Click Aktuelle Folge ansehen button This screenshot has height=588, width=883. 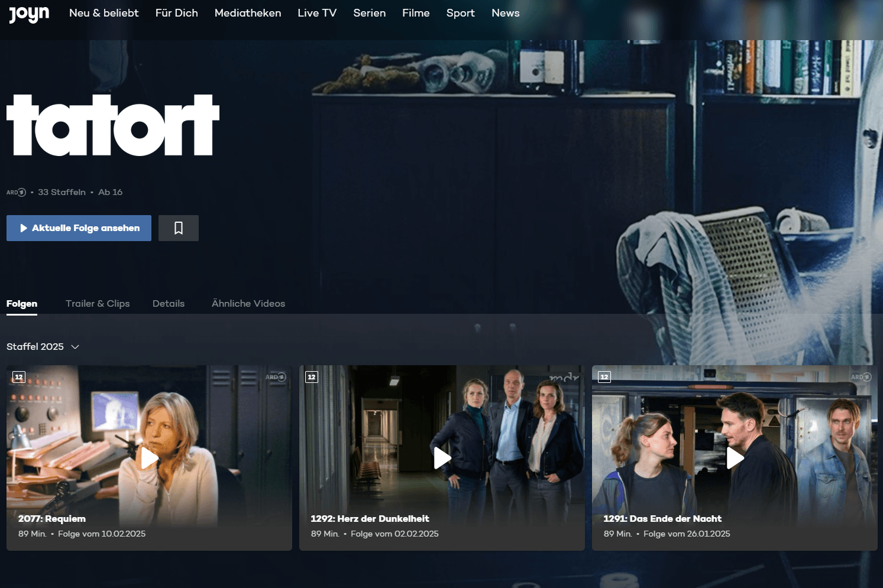(79, 228)
